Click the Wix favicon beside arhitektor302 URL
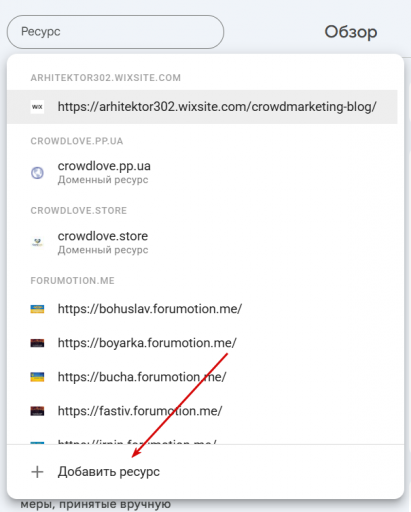The height and width of the screenshot is (512, 411). click(37, 107)
